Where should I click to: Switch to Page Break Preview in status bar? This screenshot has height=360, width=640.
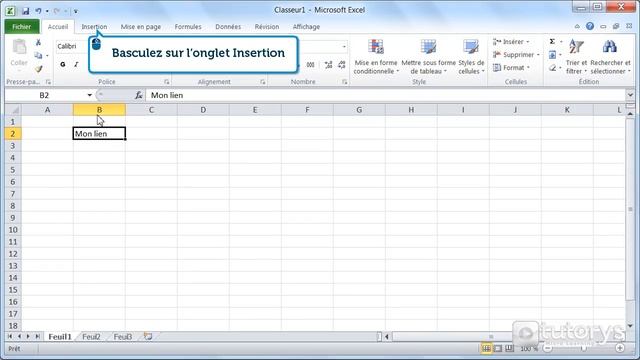tap(509, 349)
